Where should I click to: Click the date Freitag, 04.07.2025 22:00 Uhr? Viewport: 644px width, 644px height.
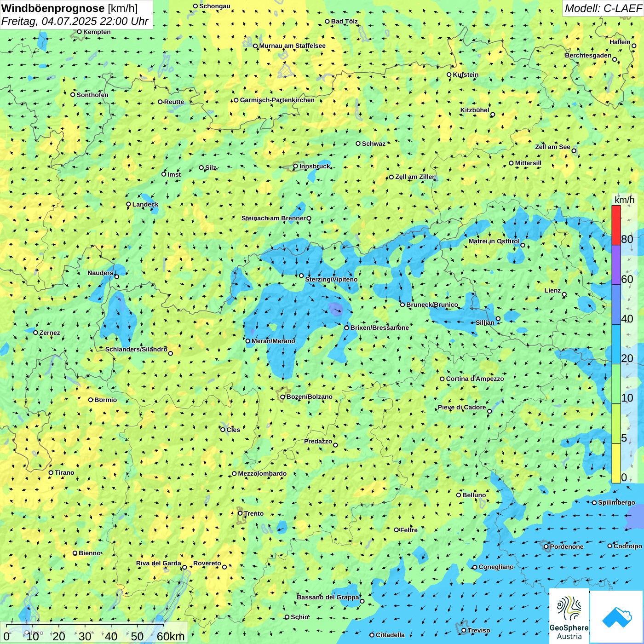coord(75,21)
